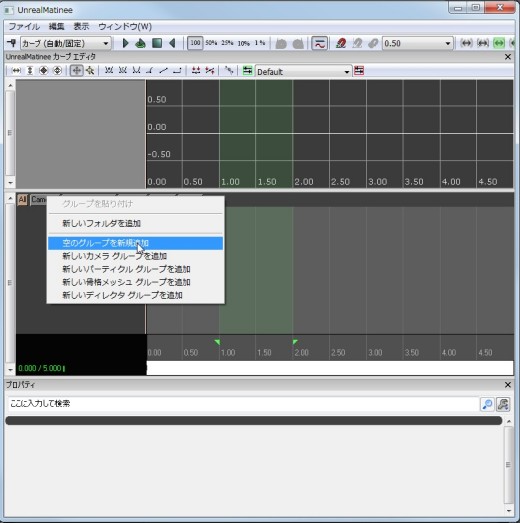Fit curve view horizontally
520x523 pixels.
(16, 70)
